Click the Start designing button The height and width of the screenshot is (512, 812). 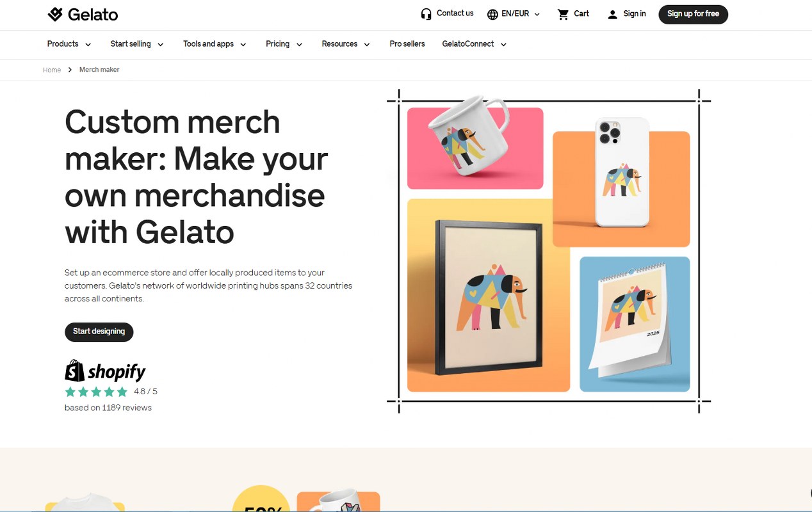[99, 332]
